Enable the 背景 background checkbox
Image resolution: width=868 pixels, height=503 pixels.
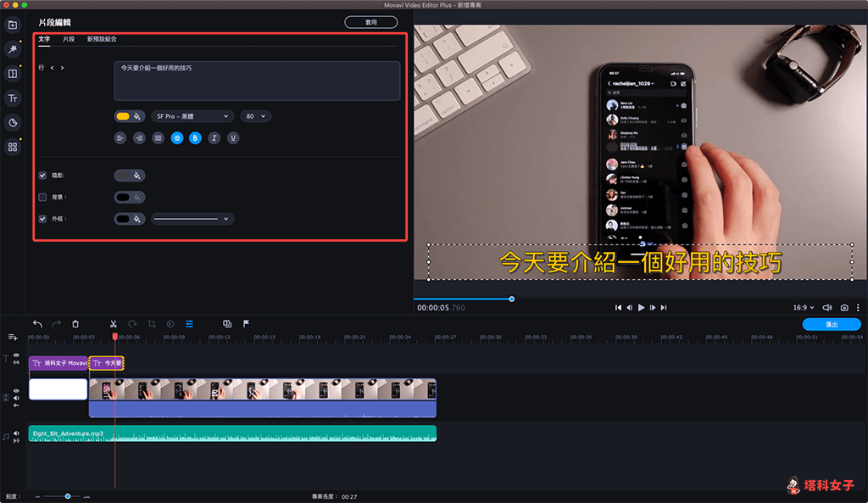click(x=42, y=197)
